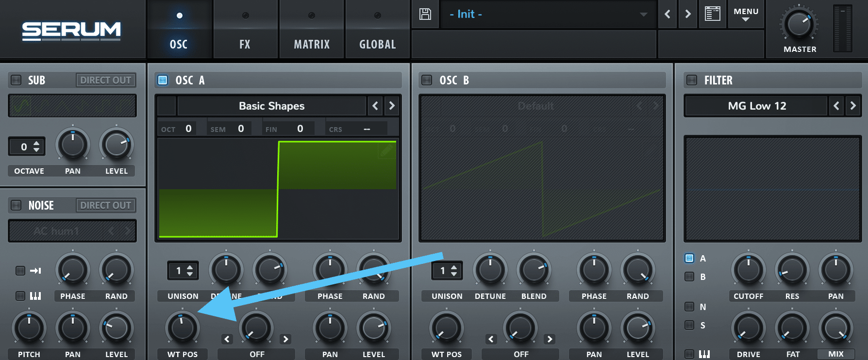Click the filter RES knob
868x360 pixels.
pyautogui.click(x=792, y=270)
